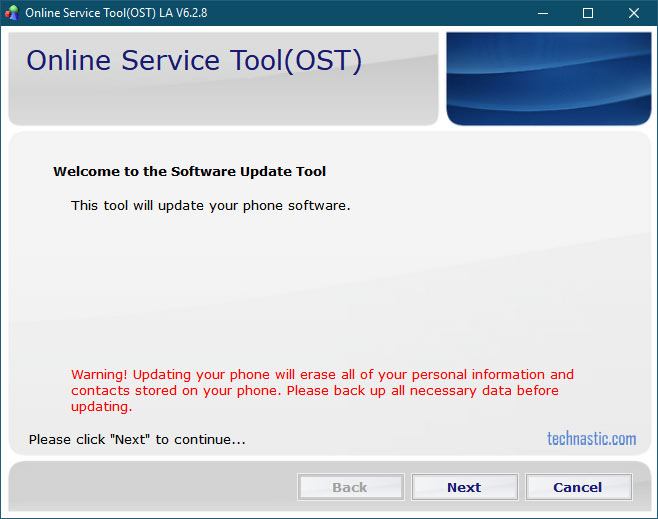Click blank space right of Welcome heading
Image resolution: width=658 pixels, height=519 pixels.
click(480, 171)
